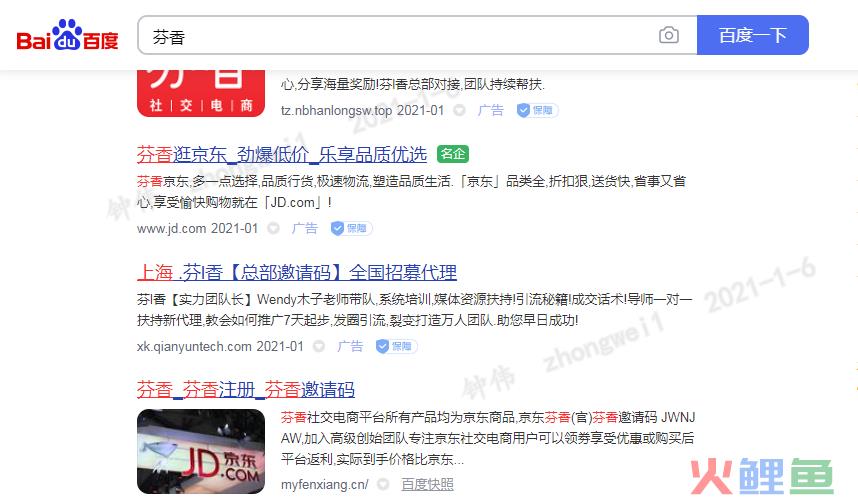Open the www.jd.com source link
Viewport: 858px width, 500px height.
tap(171, 228)
